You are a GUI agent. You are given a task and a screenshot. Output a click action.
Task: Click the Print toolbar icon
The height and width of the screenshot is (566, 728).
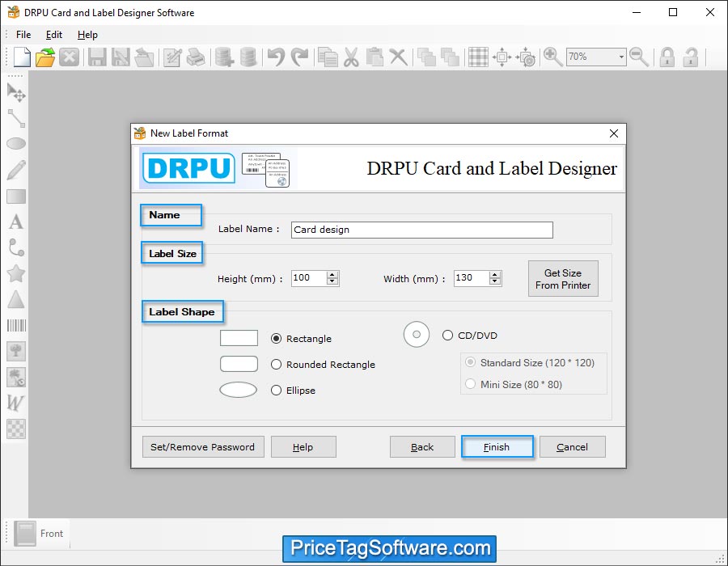(196, 57)
